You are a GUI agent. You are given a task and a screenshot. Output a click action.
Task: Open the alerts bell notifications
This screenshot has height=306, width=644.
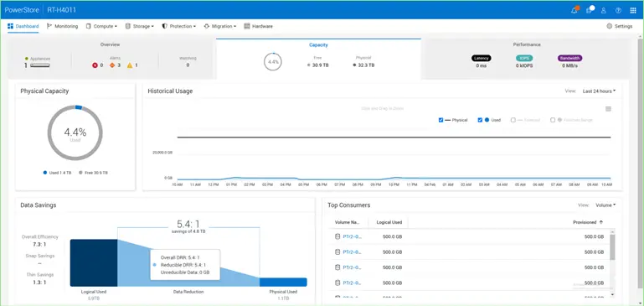click(574, 10)
